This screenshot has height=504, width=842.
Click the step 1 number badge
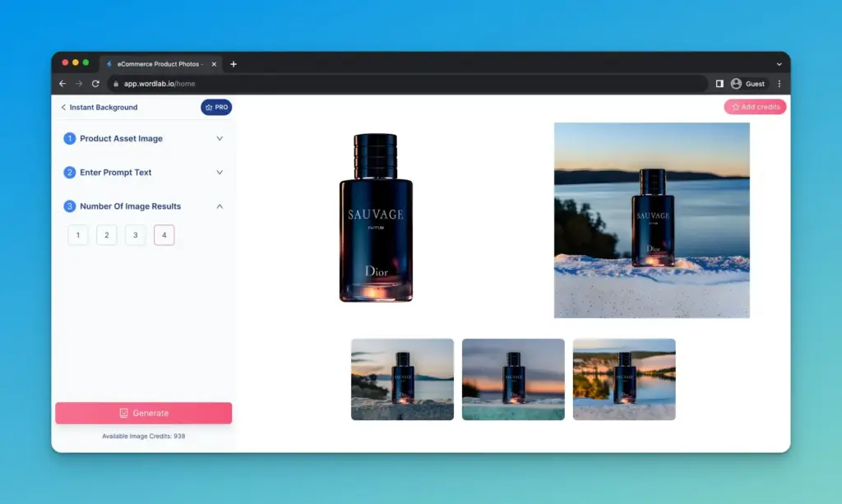coord(69,138)
